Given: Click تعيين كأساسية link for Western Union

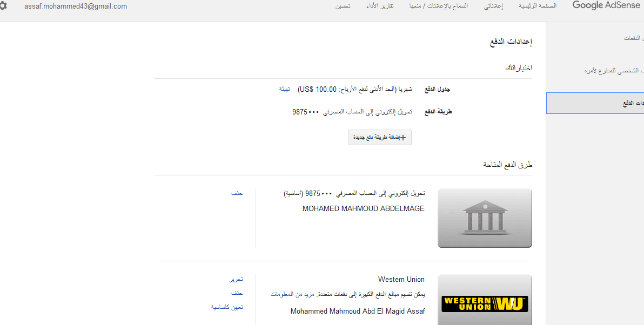Looking at the screenshot, I should pyautogui.click(x=227, y=307).
